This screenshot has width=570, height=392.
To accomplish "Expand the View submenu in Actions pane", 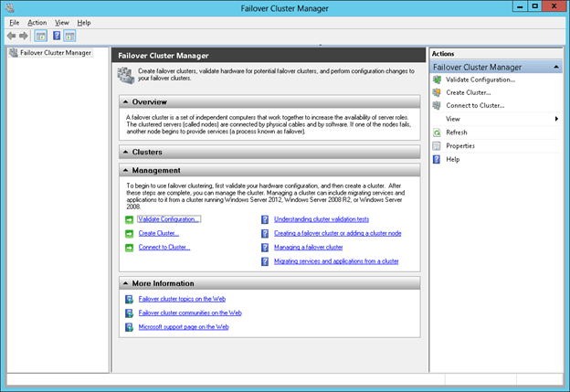I will (x=557, y=119).
